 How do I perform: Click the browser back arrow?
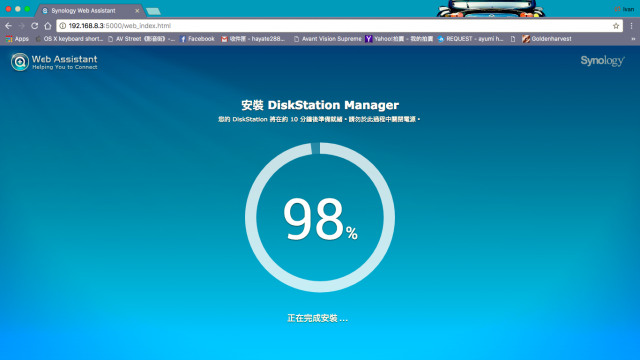click(9, 26)
